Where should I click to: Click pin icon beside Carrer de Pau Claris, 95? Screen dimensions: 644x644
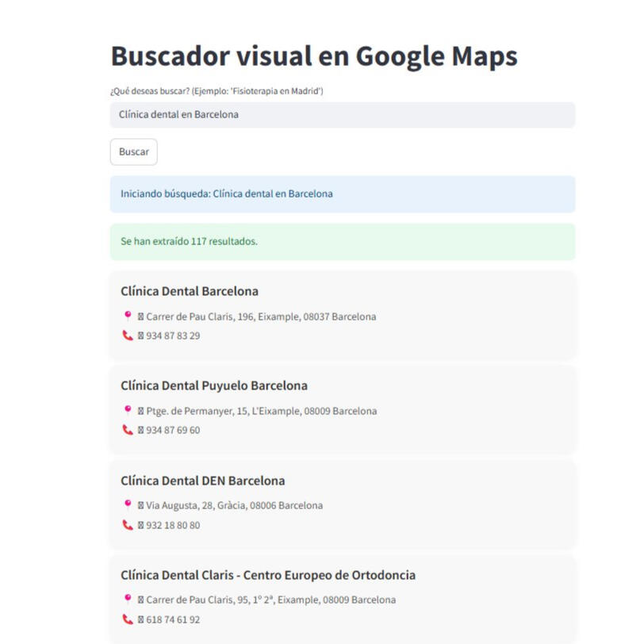coord(127,599)
